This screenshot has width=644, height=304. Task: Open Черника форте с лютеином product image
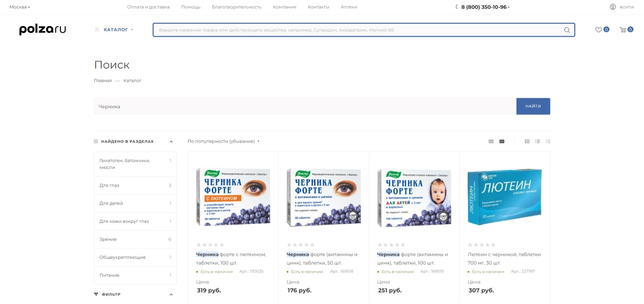coord(233,197)
